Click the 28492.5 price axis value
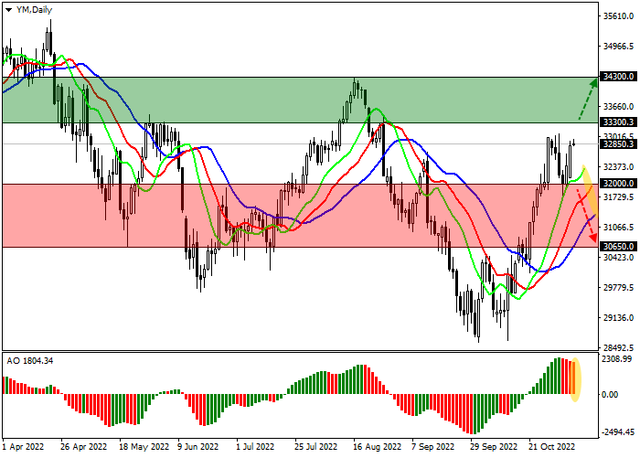This screenshot has height=457, width=640. (x=618, y=348)
